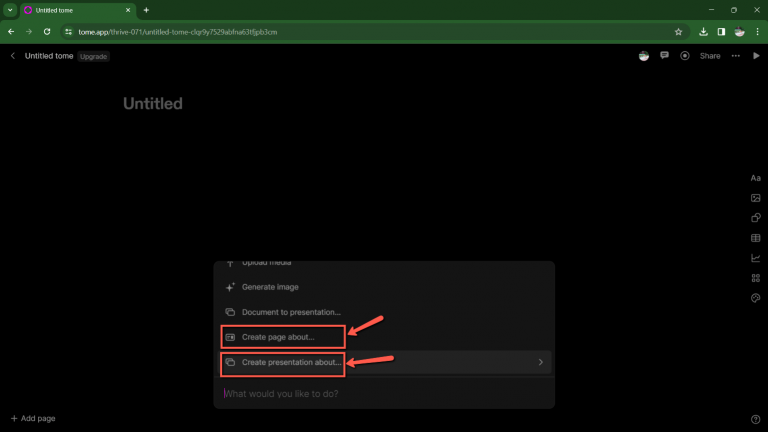The width and height of the screenshot is (768, 432).
Task: Open Chrome's three-dot menu
Action: 757,31
